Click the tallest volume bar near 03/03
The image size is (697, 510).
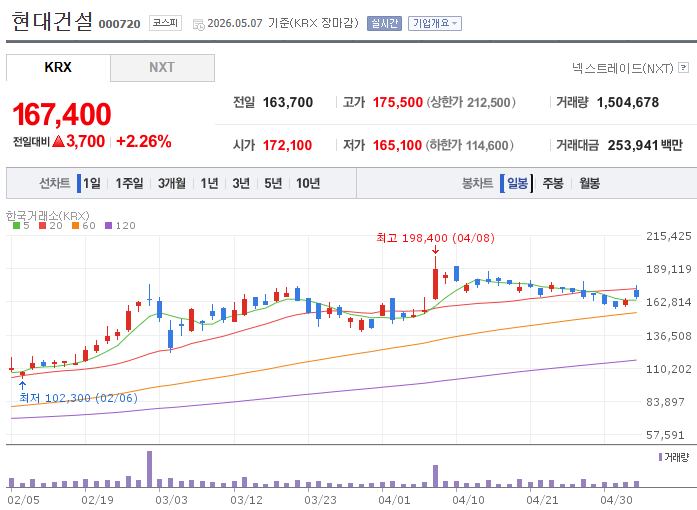(x=149, y=469)
